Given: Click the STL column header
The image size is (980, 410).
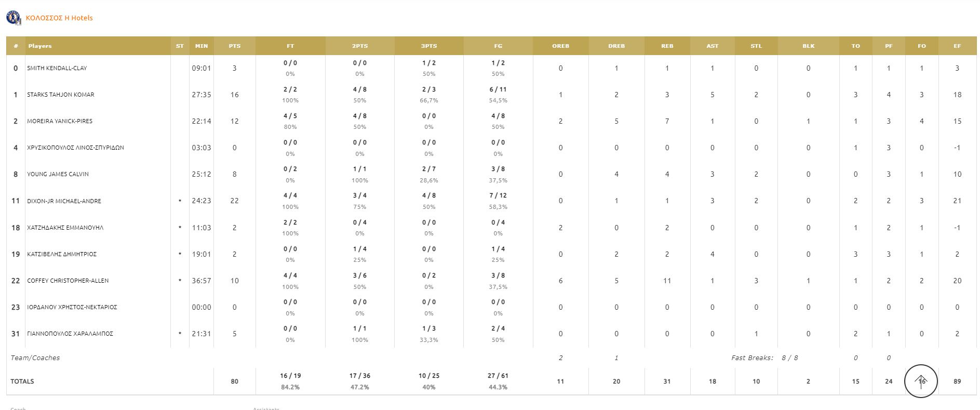Looking at the screenshot, I should pyautogui.click(x=756, y=46).
